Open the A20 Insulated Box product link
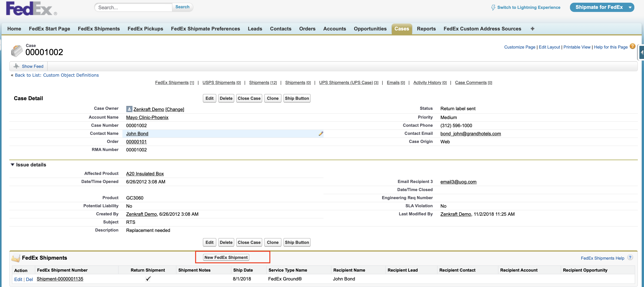 coord(145,174)
